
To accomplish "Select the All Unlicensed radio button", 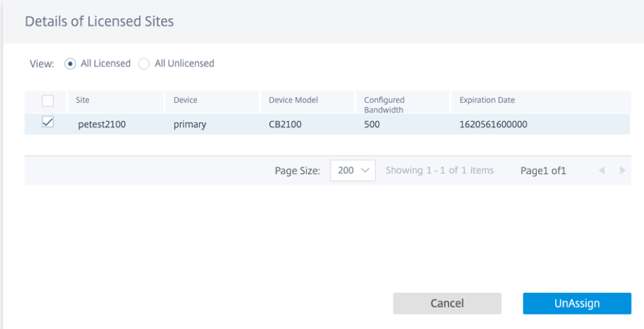I will (144, 64).
